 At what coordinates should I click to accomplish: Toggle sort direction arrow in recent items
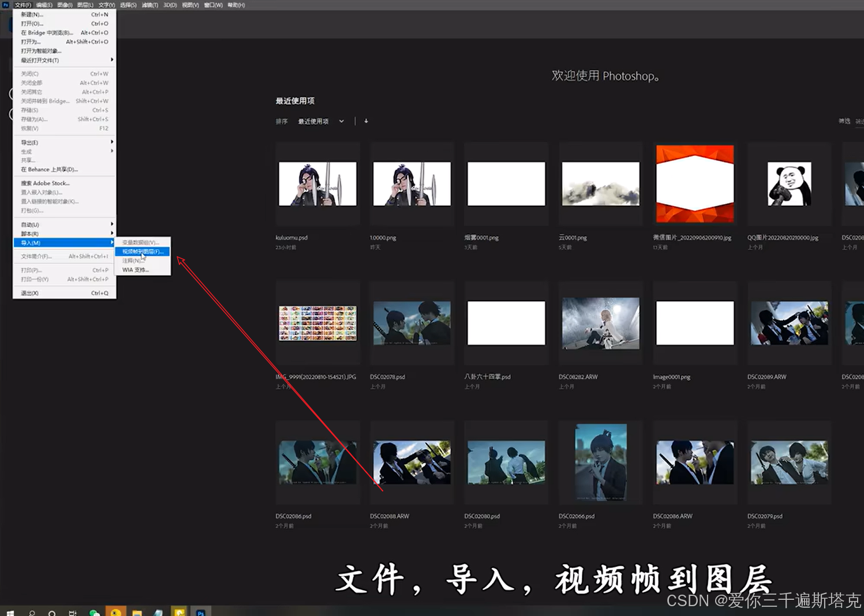pos(366,121)
